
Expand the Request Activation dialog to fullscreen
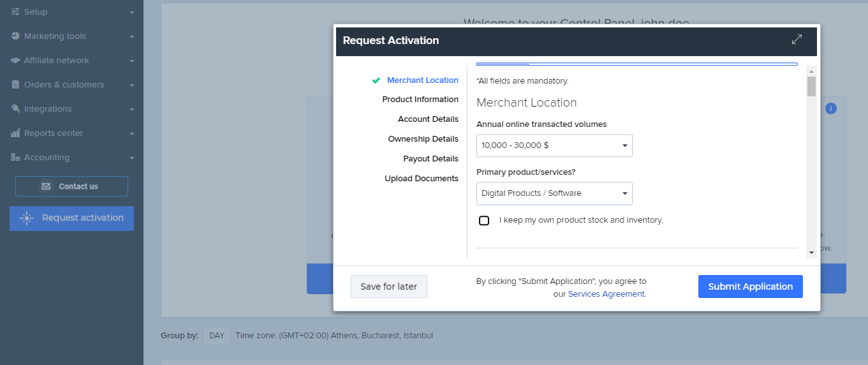pyautogui.click(x=797, y=40)
